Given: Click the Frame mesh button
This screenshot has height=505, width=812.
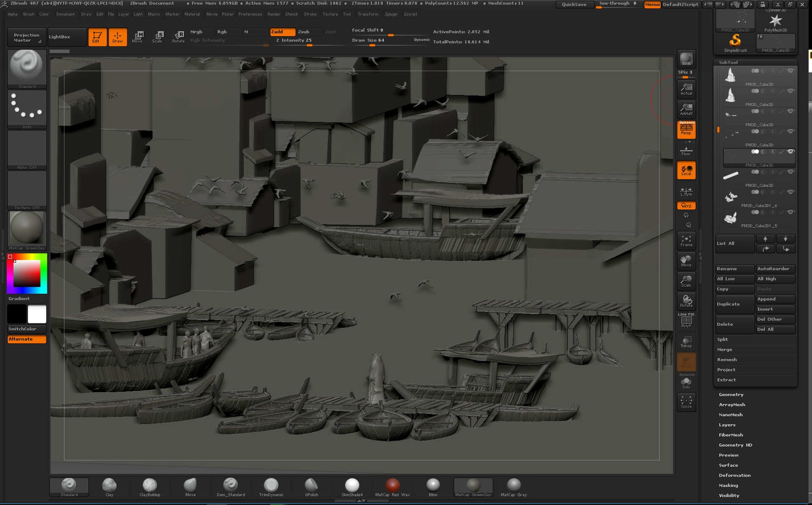Looking at the screenshot, I should [x=686, y=241].
